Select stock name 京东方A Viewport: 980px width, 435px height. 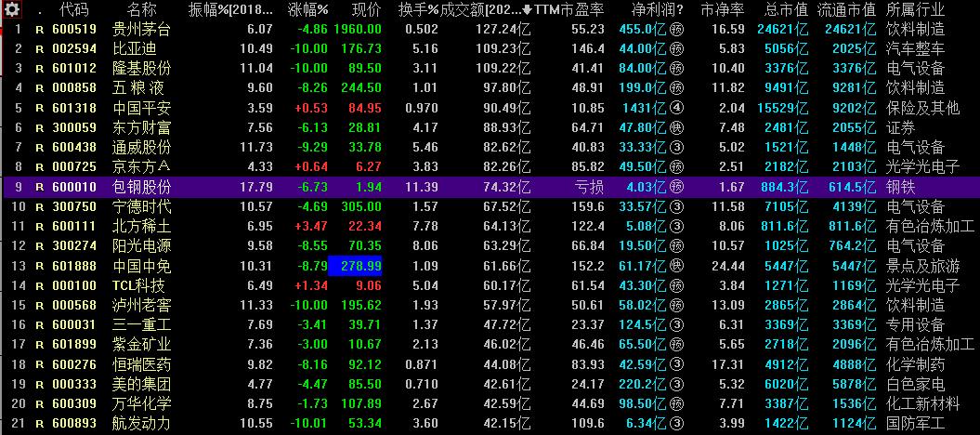tap(142, 167)
